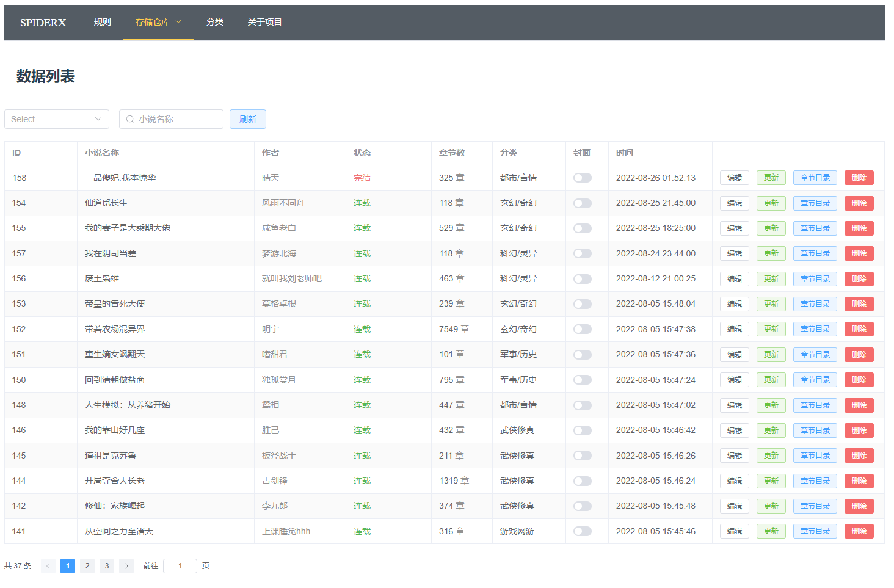Open 章节目录 for 我的靠山好几座

point(815,430)
